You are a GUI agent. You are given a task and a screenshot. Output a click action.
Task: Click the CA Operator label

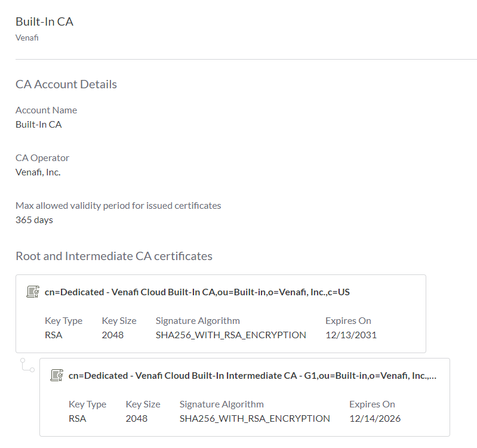pos(42,157)
